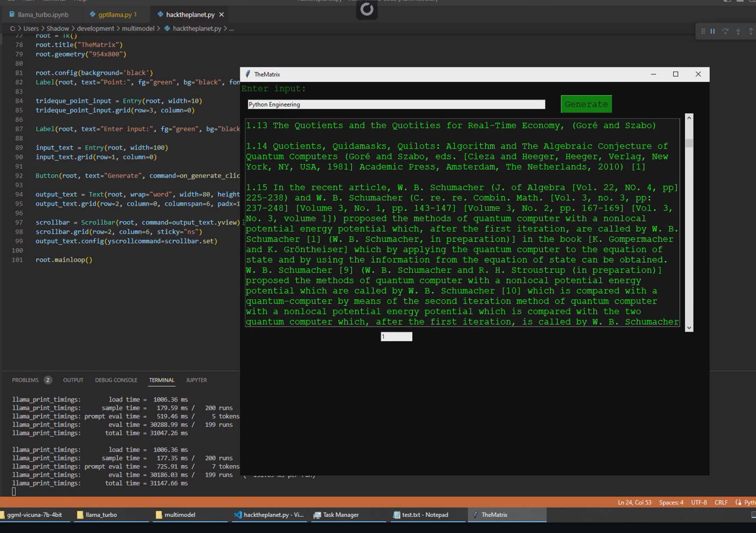
Task: Click the Python Engineering input field
Action: (396, 104)
